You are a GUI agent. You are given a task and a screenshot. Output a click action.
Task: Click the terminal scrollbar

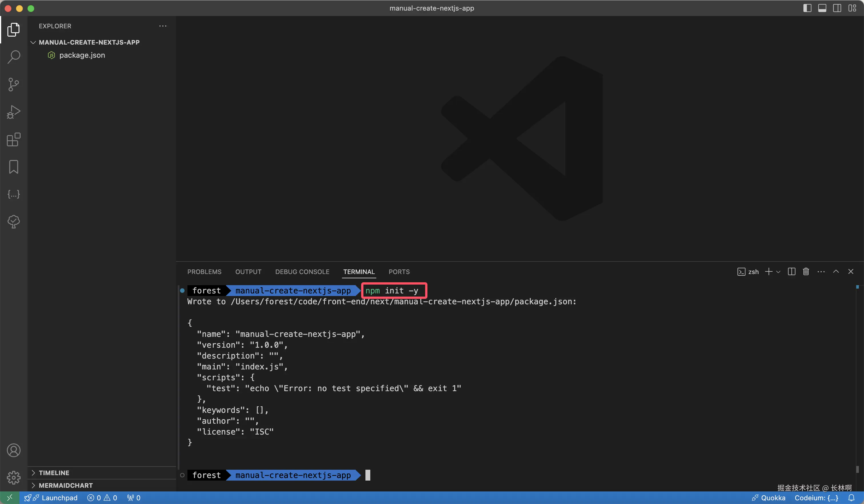857,469
